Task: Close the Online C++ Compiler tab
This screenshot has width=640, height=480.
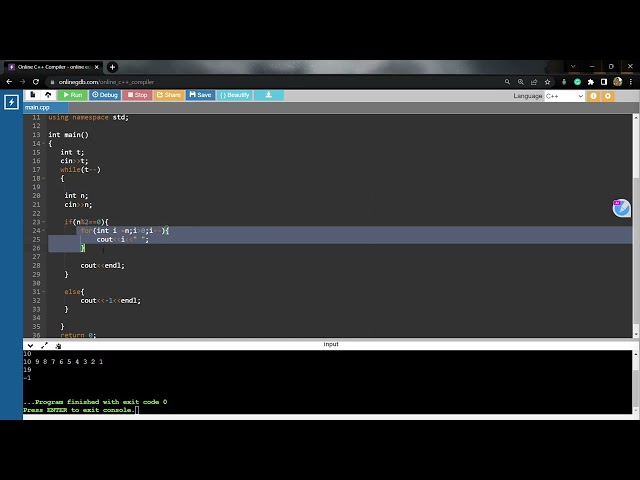Action: pyautogui.click(x=97, y=67)
